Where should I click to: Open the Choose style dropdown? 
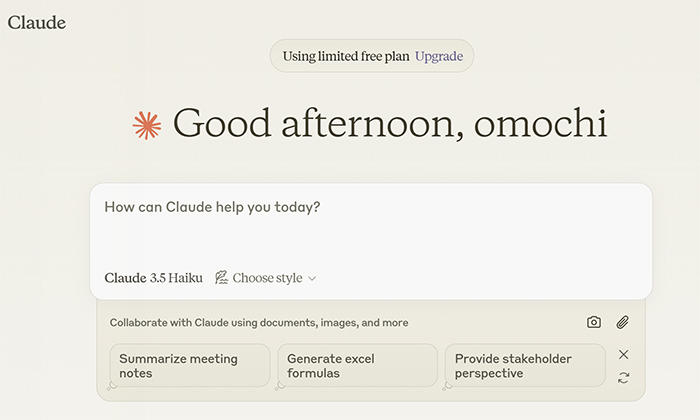pos(266,278)
